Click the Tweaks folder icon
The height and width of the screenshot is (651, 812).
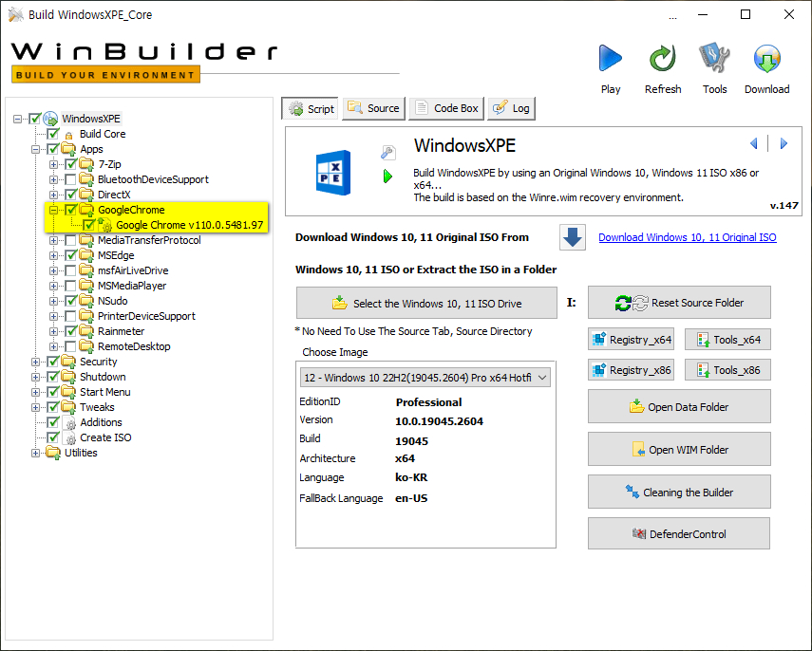68,407
